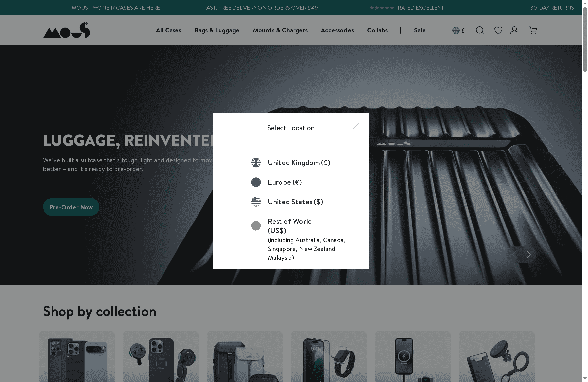Open the Mounts & Chargers menu

[x=280, y=30]
